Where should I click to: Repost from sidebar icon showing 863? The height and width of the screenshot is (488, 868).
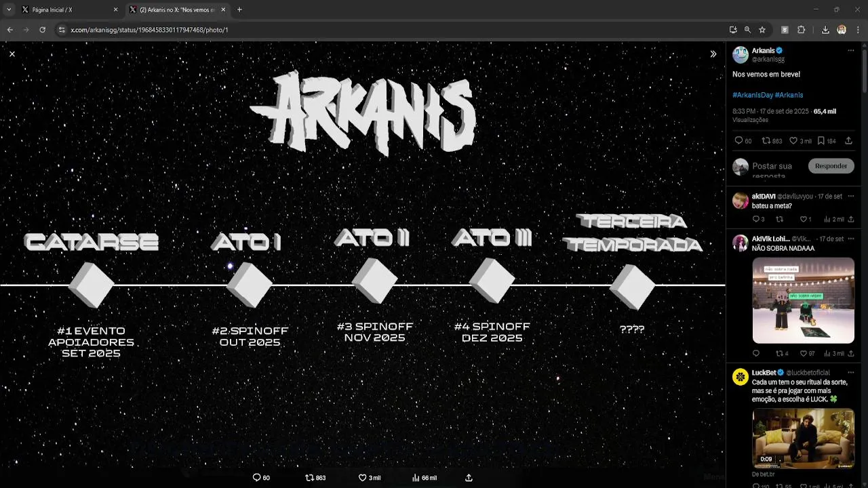(772, 141)
